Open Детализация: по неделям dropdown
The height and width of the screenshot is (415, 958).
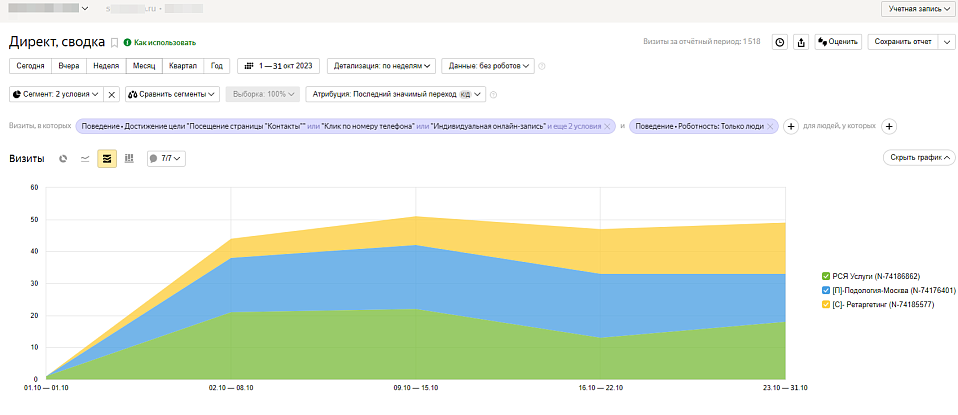[x=381, y=66]
